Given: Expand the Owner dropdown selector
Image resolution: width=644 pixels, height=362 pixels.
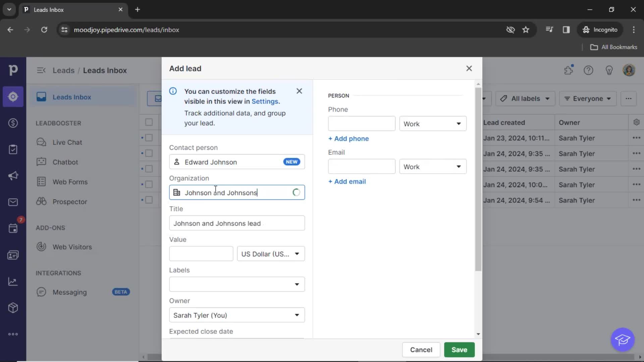Looking at the screenshot, I should (x=297, y=315).
